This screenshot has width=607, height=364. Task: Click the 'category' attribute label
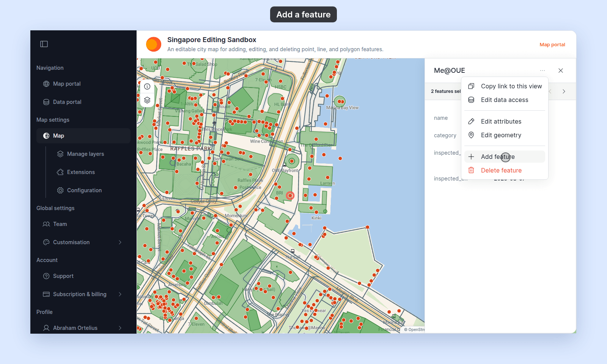445,135
